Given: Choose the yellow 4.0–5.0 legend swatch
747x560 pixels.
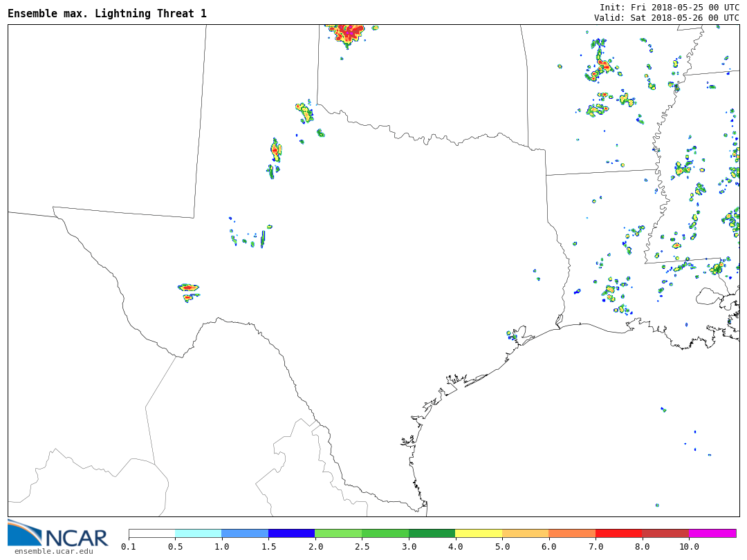Looking at the screenshot, I should (478, 533).
